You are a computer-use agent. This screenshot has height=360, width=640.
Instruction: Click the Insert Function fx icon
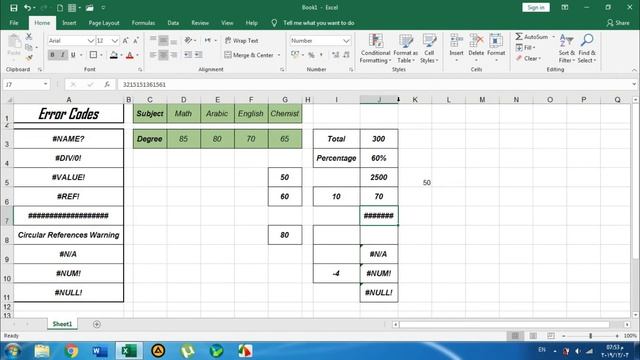107,84
